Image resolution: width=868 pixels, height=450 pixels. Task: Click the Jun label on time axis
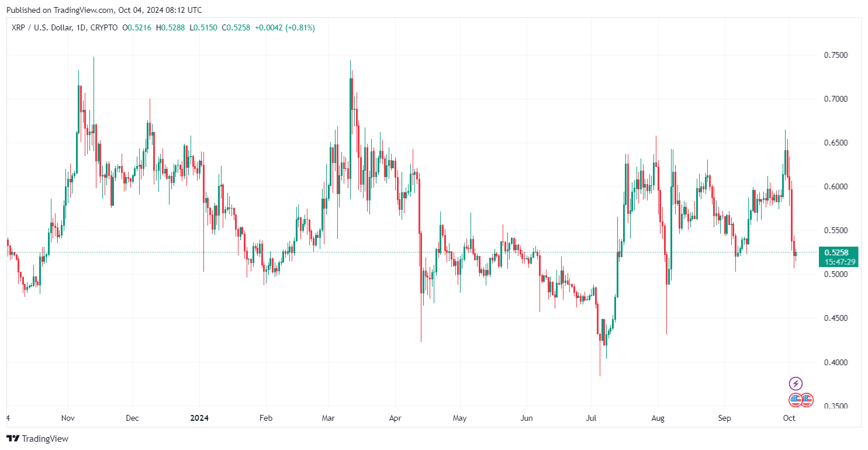coord(527,418)
